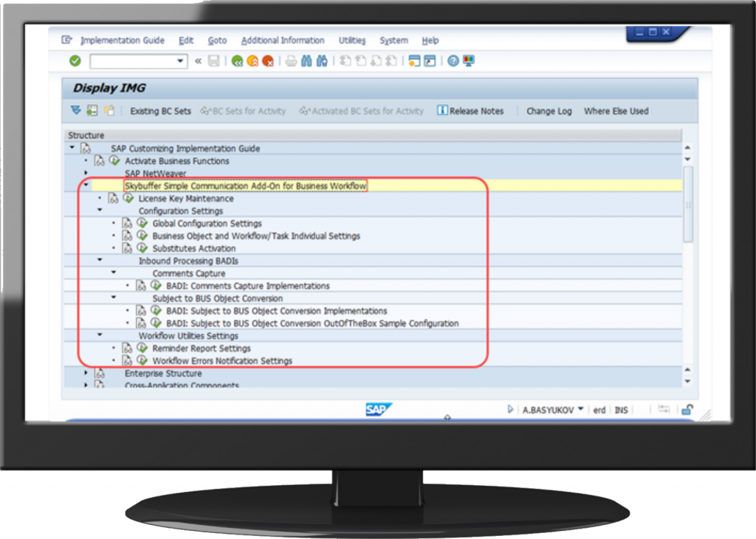The width and height of the screenshot is (756, 539).
Task: Open documentation icon for License Key Maintenance
Action: pyautogui.click(x=113, y=198)
